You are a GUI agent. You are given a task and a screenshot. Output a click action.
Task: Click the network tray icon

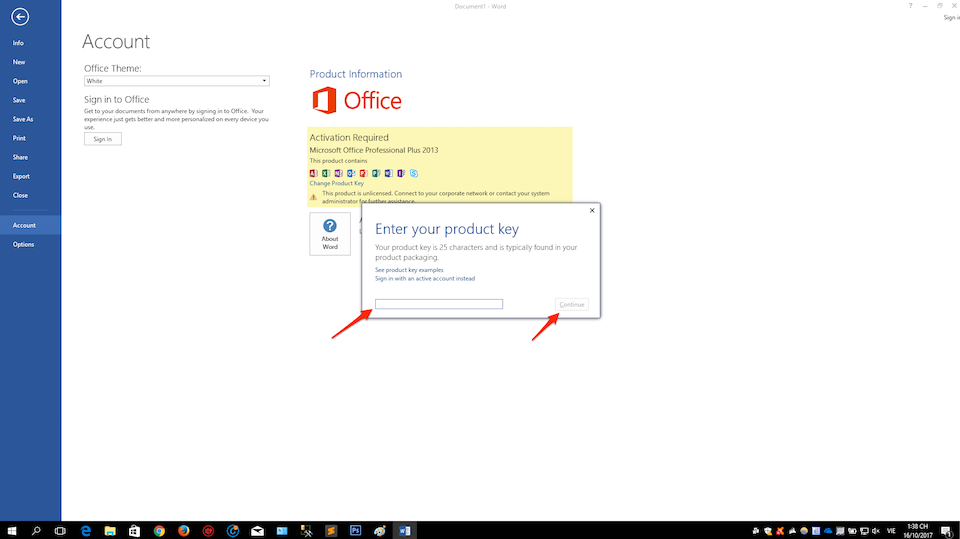coord(864,531)
